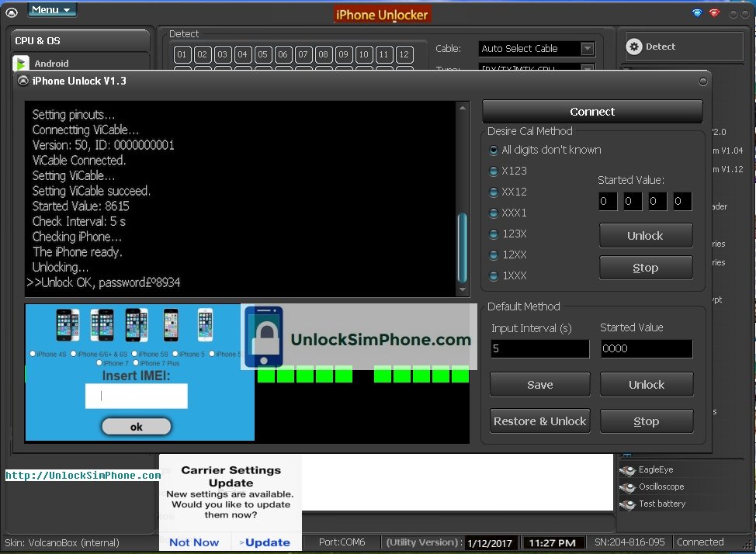This screenshot has height=554, width=756.
Task: Click the UnlockSimPhone padlock phone logo
Action: (x=265, y=337)
